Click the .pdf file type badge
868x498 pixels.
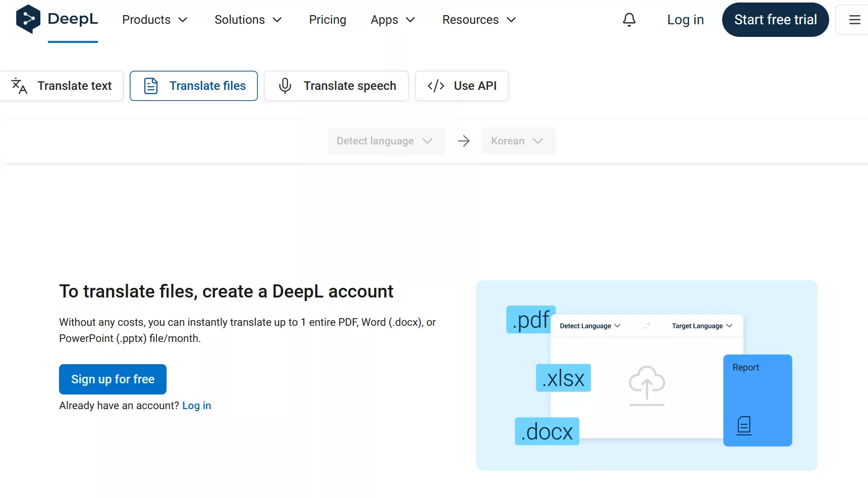(x=530, y=320)
